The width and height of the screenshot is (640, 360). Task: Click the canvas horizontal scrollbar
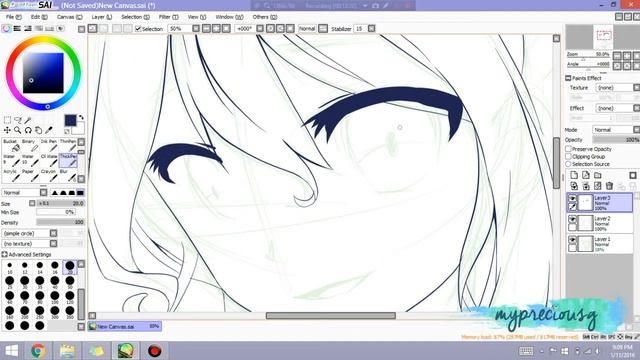click(331, 316)
